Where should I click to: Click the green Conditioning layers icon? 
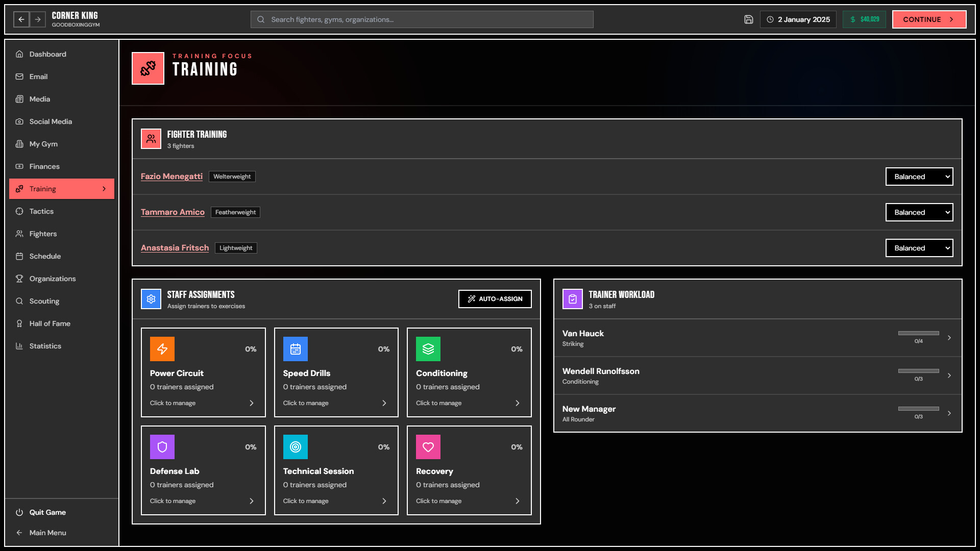[x=428, y=349]
